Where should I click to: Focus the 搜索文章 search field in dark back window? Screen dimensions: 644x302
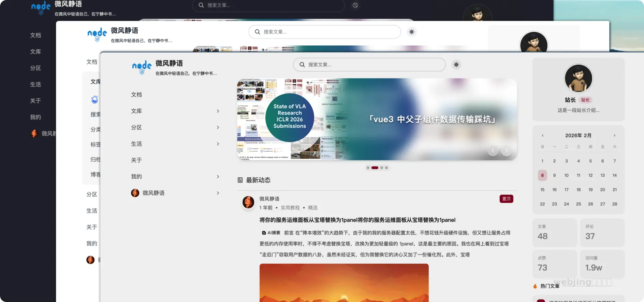[x=268, y=5]
